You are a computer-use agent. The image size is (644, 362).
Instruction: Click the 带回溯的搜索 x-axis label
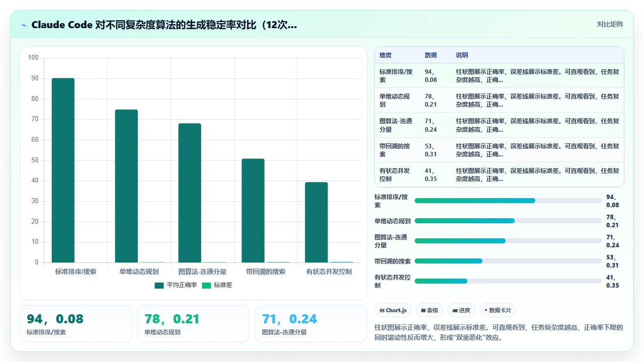266,271
